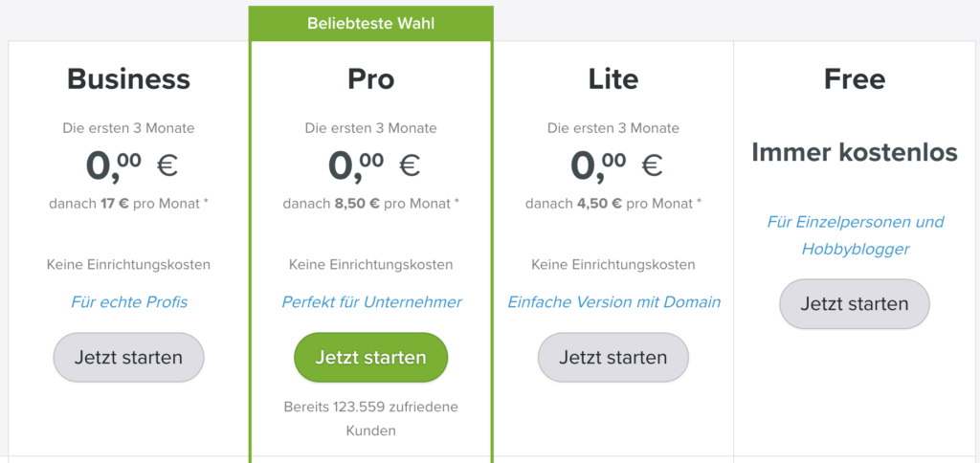Select Jetzt starten in the Free column
Image resolution: width=980 pixels, height=463 pixels.
click(855, 303)
